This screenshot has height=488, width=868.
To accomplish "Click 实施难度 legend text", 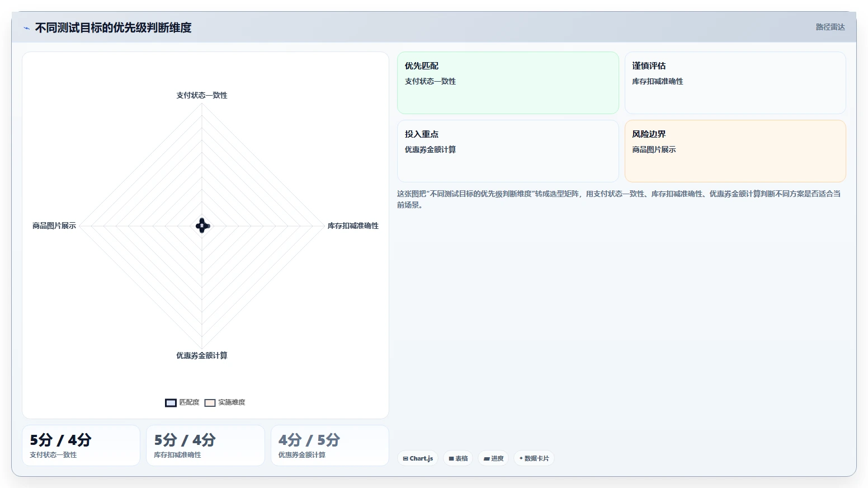I will [x=232, y=402].
